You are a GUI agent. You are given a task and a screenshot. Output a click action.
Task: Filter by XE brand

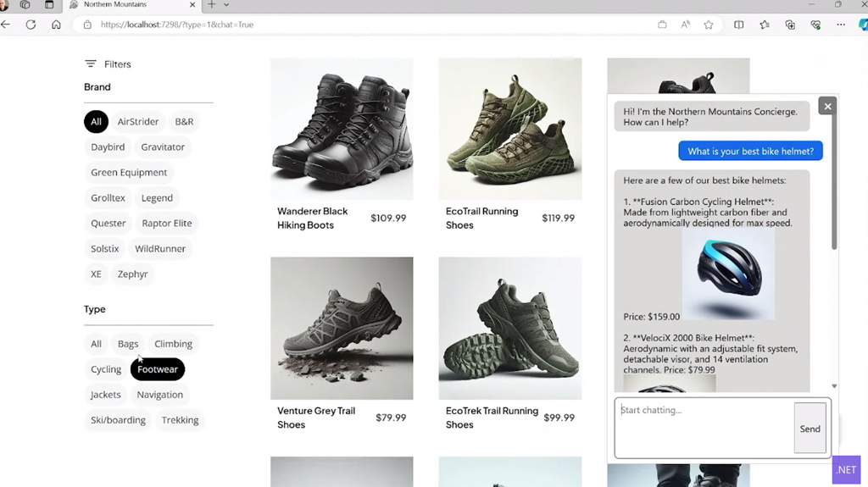tap(97, 274)
